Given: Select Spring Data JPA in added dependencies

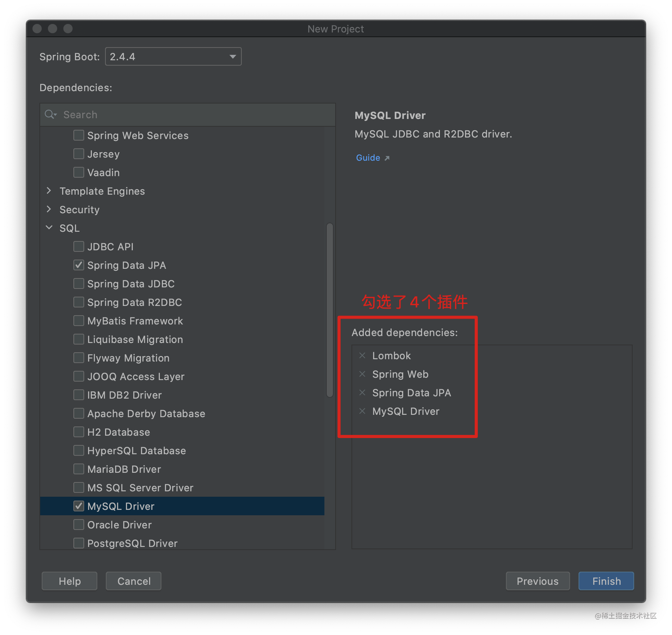Looking at the screenshot, I should (411, 393).
